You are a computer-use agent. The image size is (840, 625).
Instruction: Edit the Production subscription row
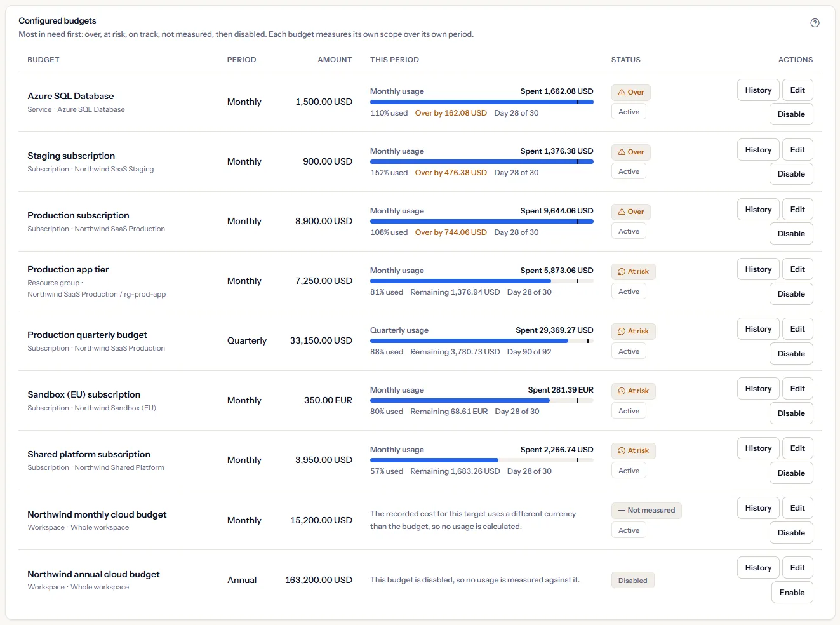pyautogui.click(x=797, y=210)
